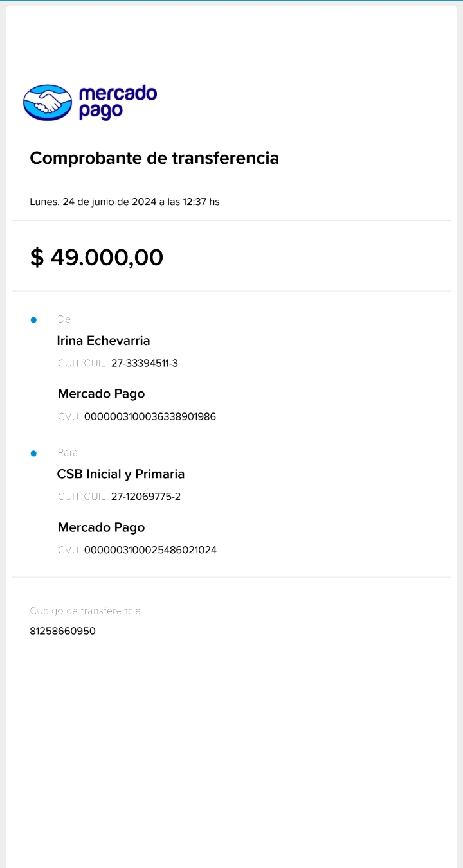Click the date Lunes, 24 de junio
The height and width of the screenshot is (868, 463).
125,202
